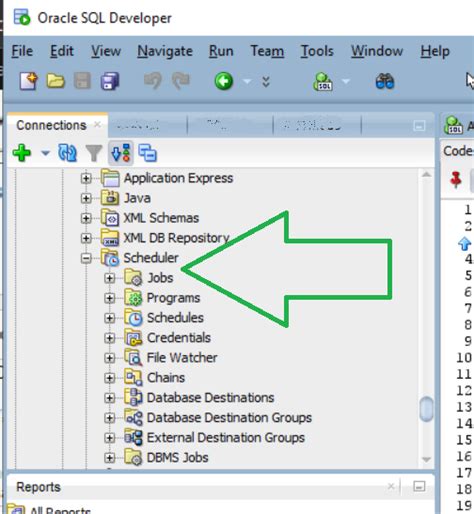Minimize the Reports panel
Screen dimensions: 474x514
[419, 486]
